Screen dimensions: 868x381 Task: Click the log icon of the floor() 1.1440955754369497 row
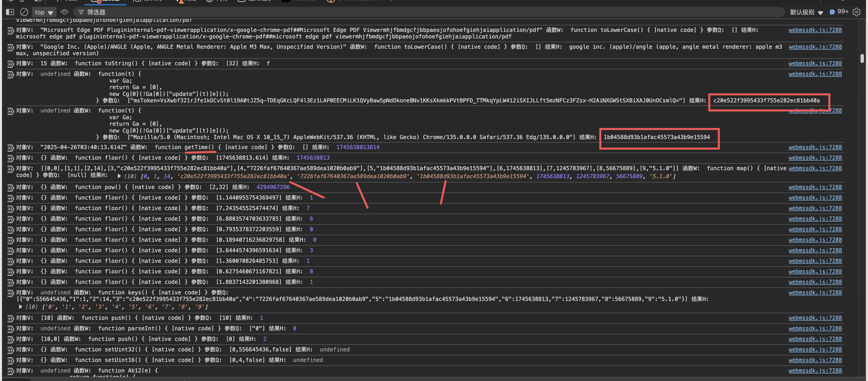pos(11,199)
